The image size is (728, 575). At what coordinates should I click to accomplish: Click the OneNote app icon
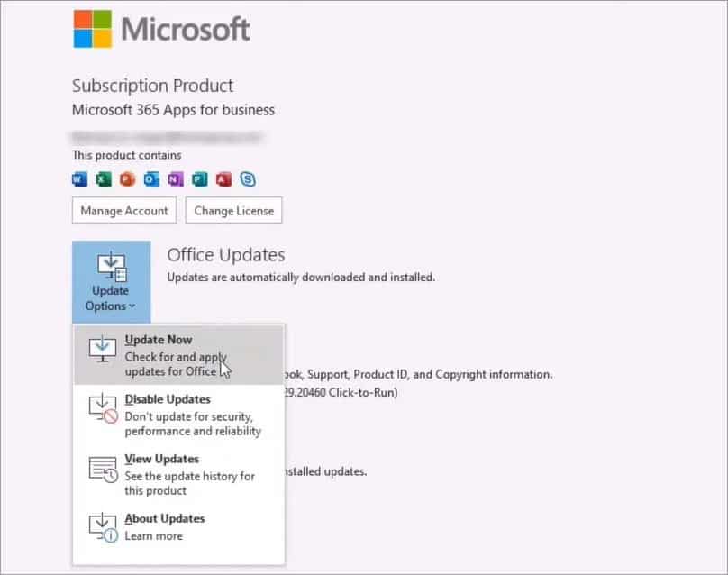176,179
